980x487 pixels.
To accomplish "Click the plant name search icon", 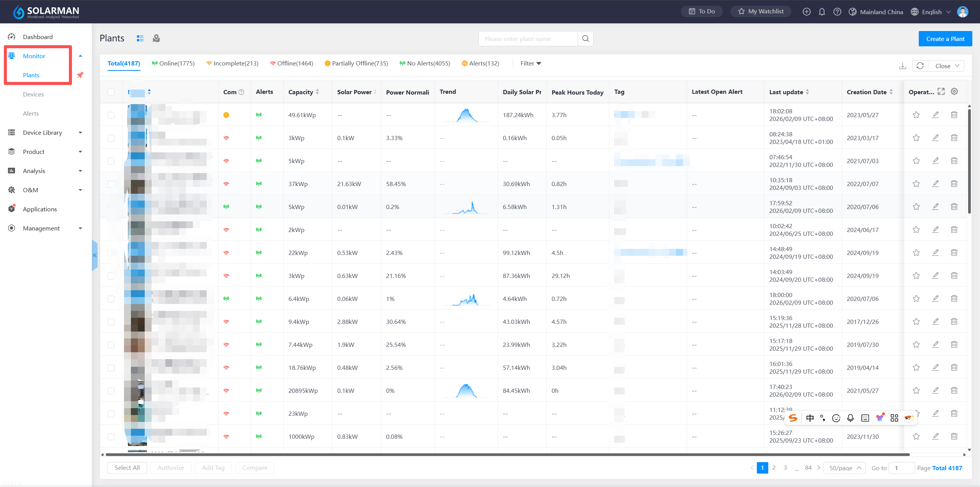I will (x=585, y=39).
